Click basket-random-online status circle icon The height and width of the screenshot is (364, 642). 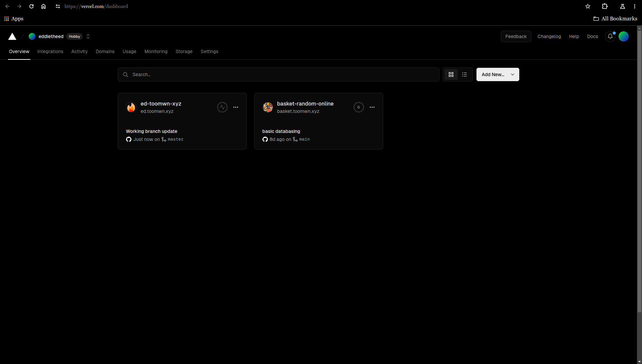tap(358, 107)
